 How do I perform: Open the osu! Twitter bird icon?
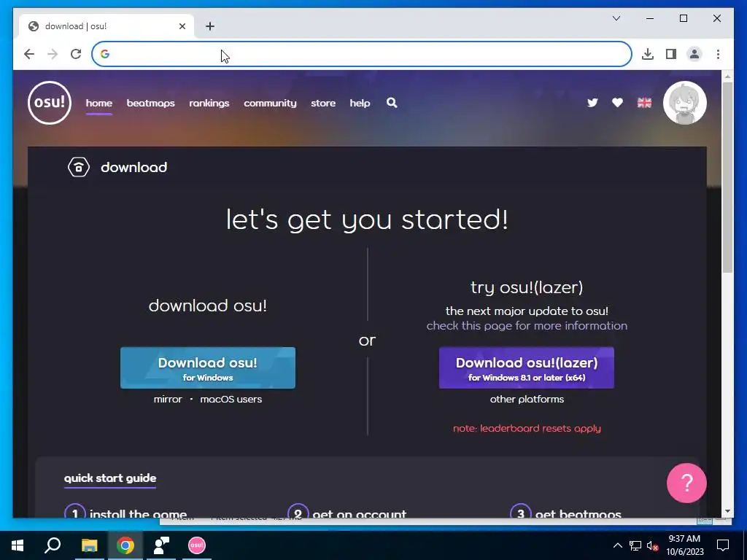[592, 103]
